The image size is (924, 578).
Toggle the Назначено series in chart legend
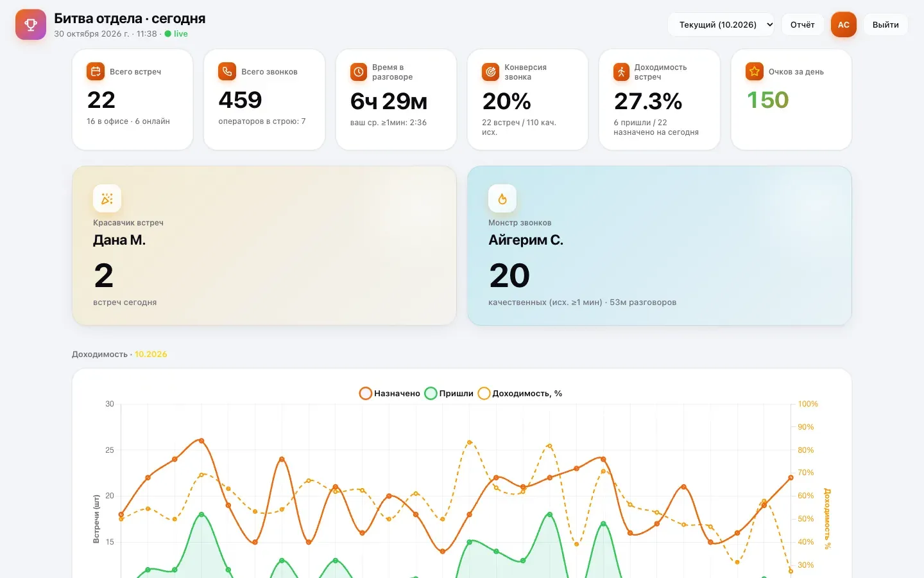tap(390, 393)
